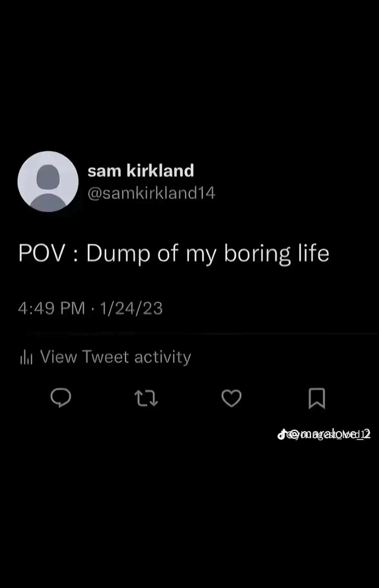Like the tweet with the heart icon
The image size is (379, 588).
tap(232, 398)
